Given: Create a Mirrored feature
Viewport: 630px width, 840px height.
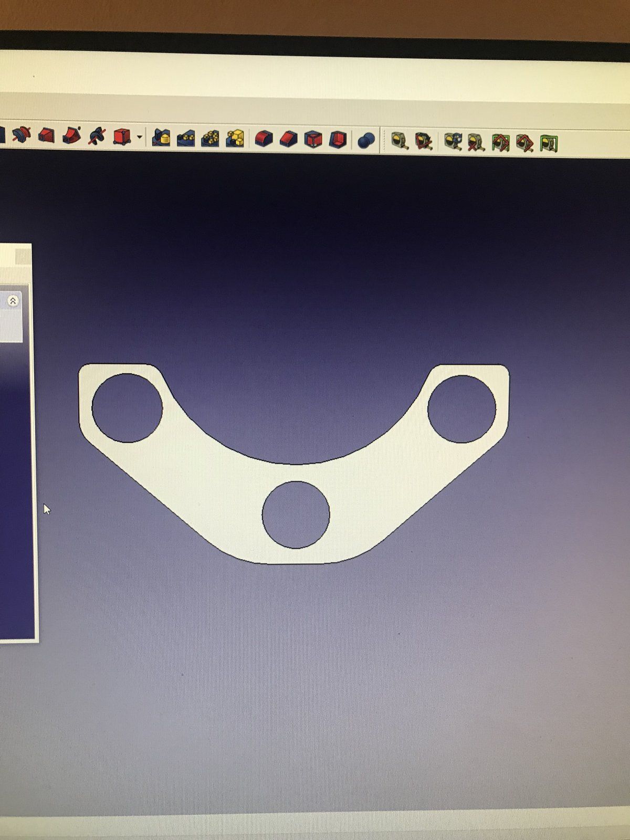Looking at the screenshot, I should click(161, 138).
